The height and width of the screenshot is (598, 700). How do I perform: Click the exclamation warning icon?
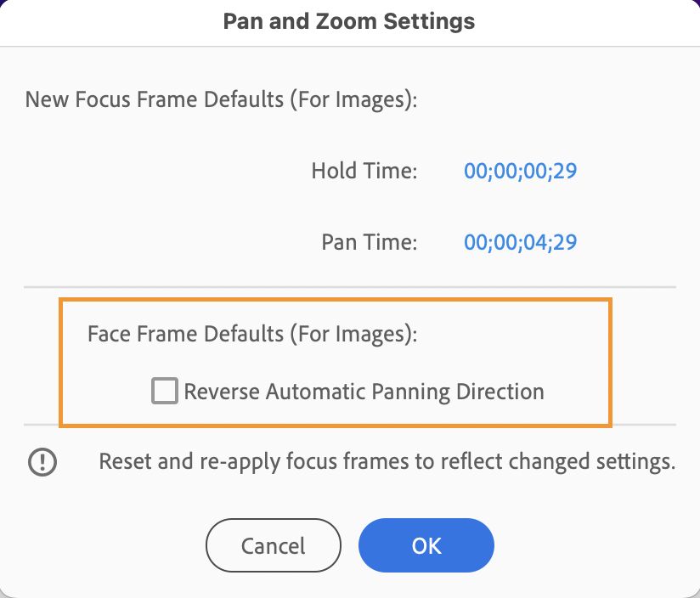point(42,461)
